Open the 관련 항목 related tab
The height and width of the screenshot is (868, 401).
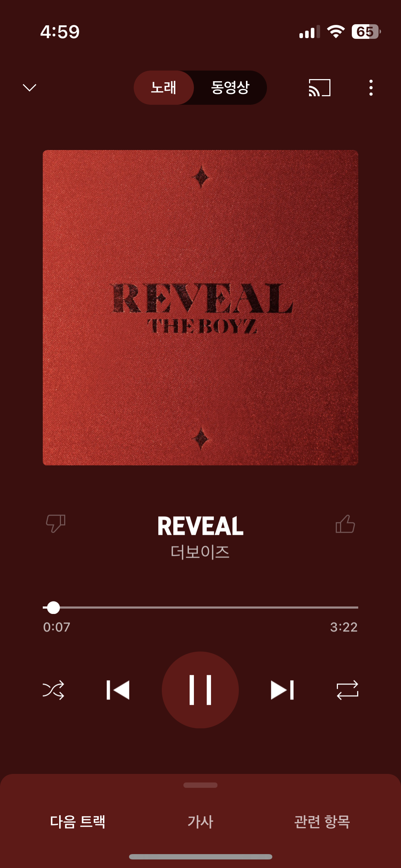click(322, 822)
